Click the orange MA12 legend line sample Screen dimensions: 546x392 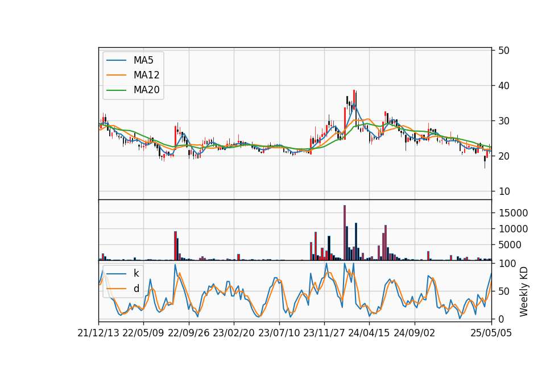point(116,75)
